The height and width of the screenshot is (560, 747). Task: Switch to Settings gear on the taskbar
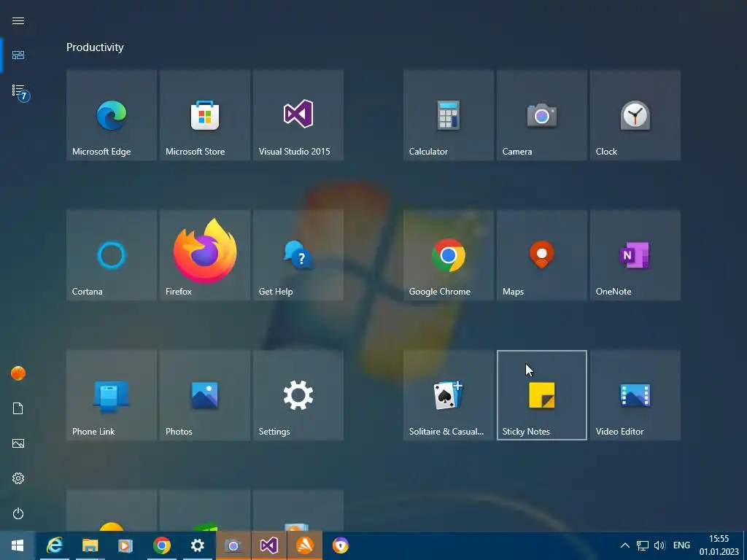coord(197,545)
